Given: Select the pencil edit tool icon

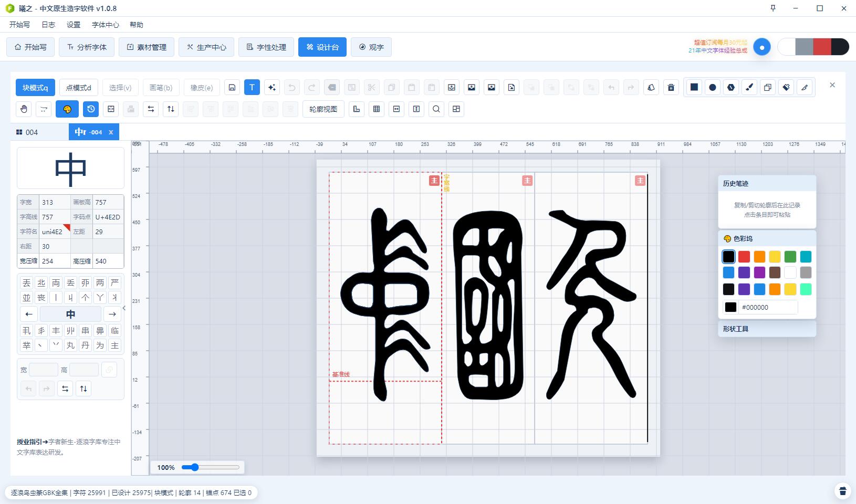Looking at the screenshot, I should [805, 87].
